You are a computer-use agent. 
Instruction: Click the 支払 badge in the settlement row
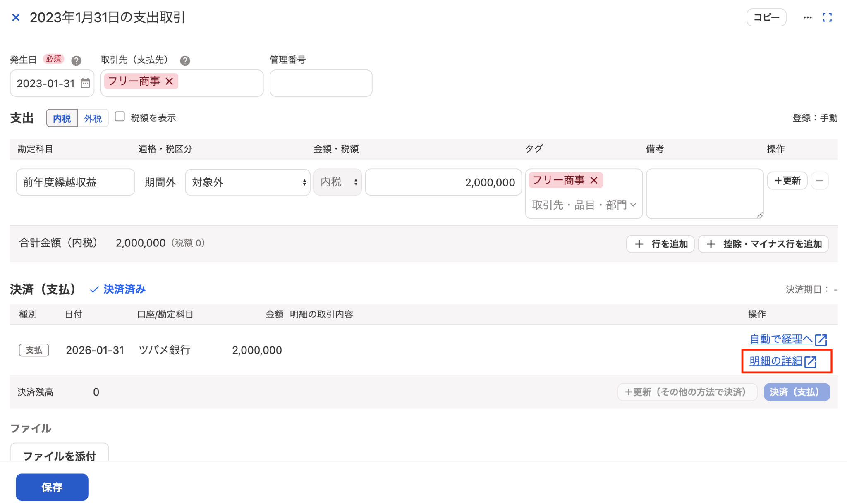[34, 350]
